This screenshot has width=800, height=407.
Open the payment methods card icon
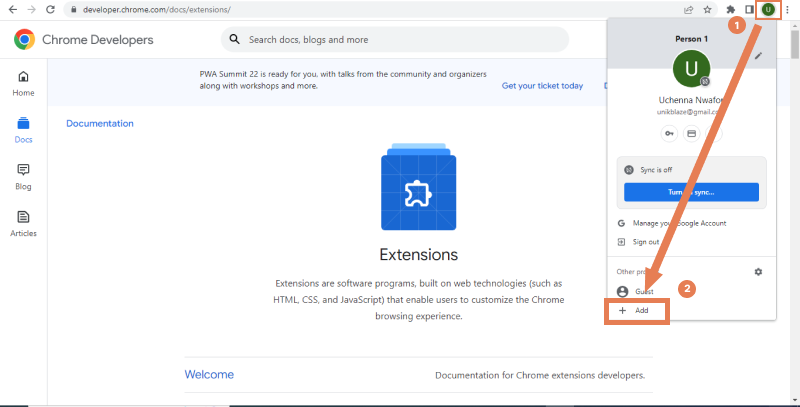pyautogui.click(x=691, y=134)
